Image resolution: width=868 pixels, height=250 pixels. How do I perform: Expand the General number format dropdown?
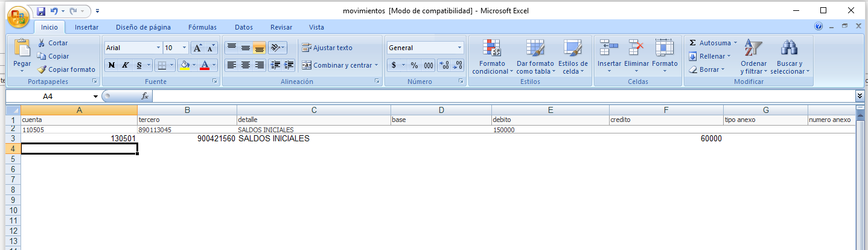coord(459,48)
